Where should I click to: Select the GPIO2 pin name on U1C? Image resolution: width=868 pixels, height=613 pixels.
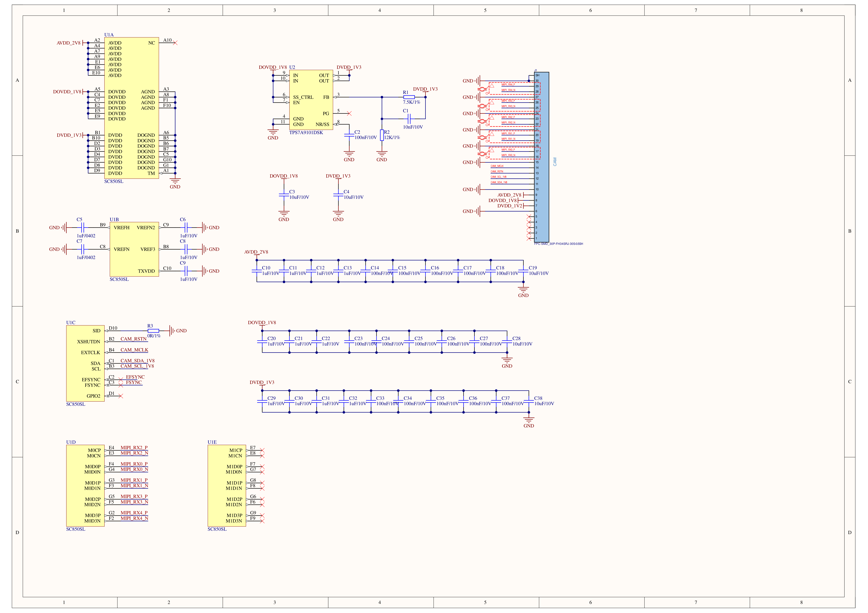(93, 396)
